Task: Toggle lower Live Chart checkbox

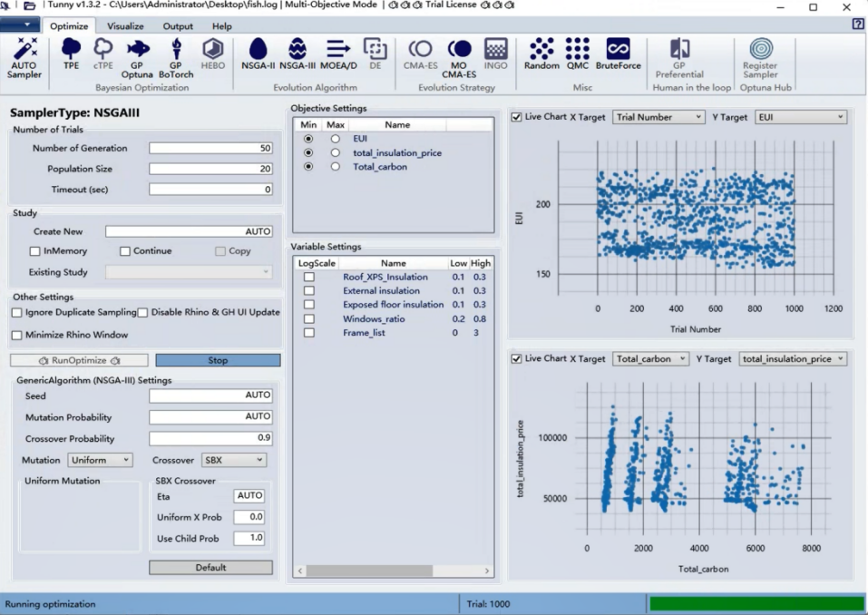Action: (516, 358)
